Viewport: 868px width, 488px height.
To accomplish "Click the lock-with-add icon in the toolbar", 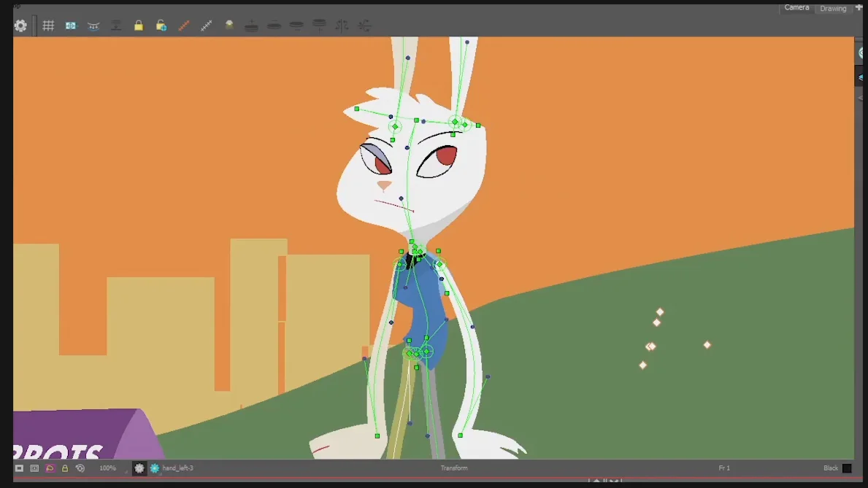I will tap(161, 26).
